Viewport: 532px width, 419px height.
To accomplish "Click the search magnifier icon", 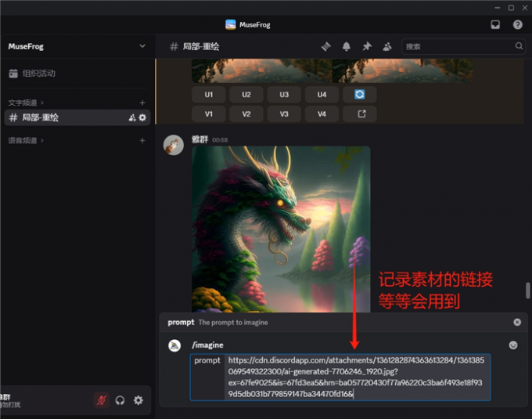I will coord(519,46).
